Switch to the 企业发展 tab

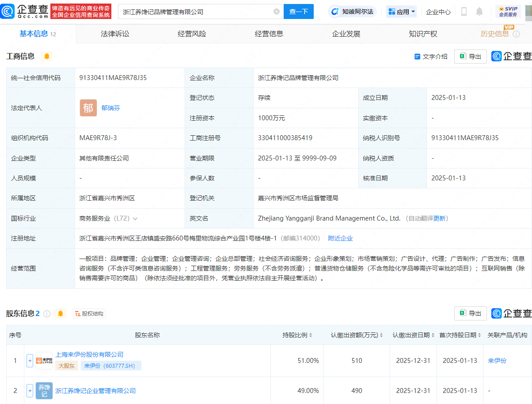click(x=346, y=34)
